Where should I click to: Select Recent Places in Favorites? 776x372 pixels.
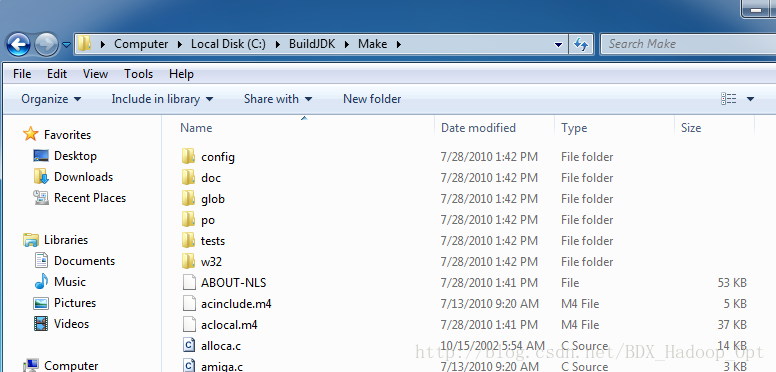(90, 198)
